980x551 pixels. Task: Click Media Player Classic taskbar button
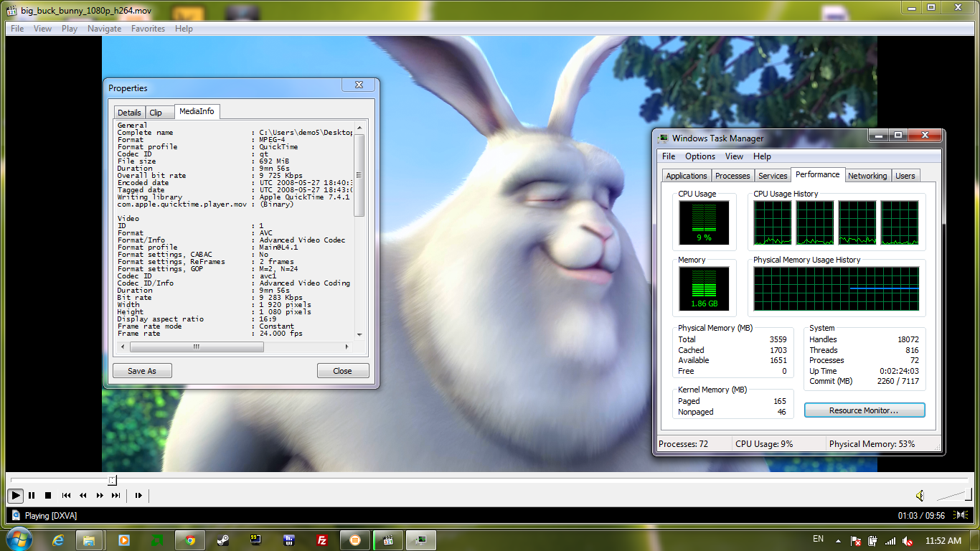pyautogui.click(x=388, y=540)
